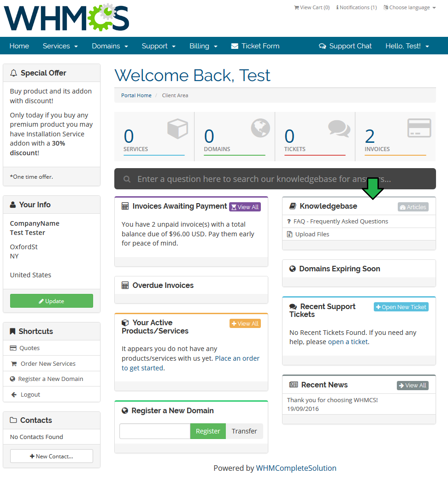Click the tickets chat bubbles icon
Screen dimensions: 448x480
tap(339, 129)
